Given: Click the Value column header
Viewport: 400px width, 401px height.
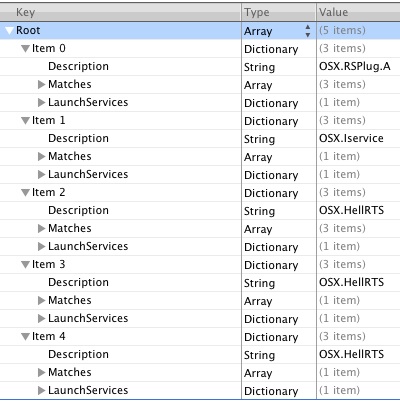Looking at the screenshot, I should click(x=358, y=12).
